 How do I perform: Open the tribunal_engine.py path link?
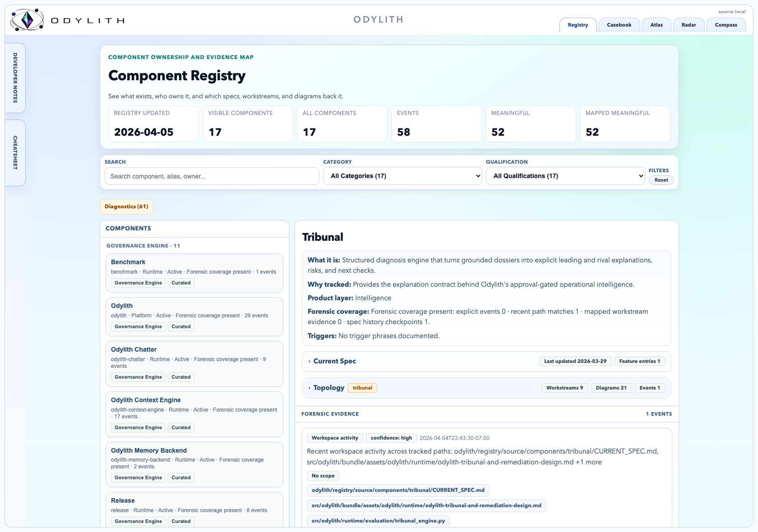pyautogui.click(x=378, y=521)
